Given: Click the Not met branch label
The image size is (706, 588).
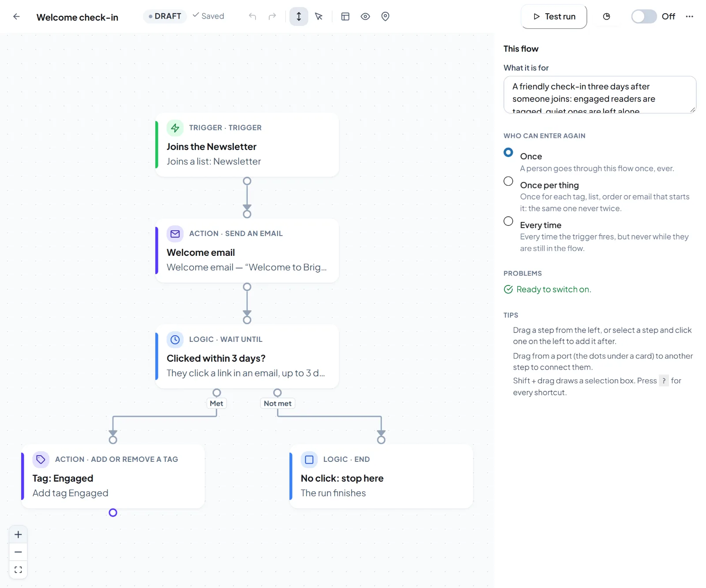Looking at the screenshot, I should click(x=278, y=403).
